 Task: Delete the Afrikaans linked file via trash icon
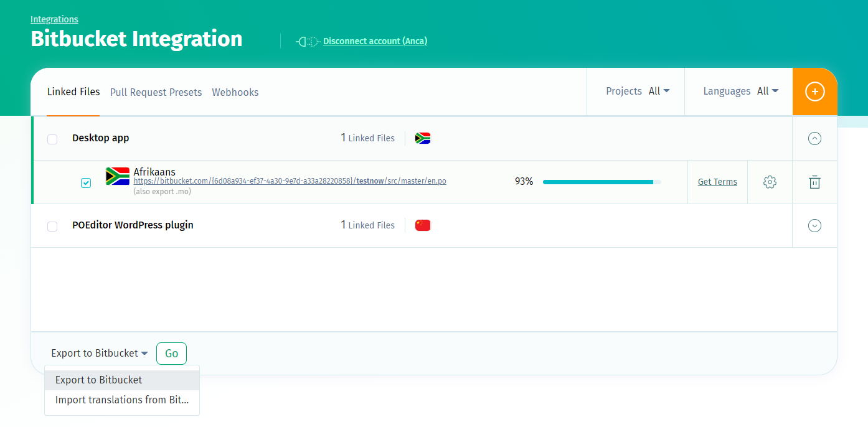[814, 182]
